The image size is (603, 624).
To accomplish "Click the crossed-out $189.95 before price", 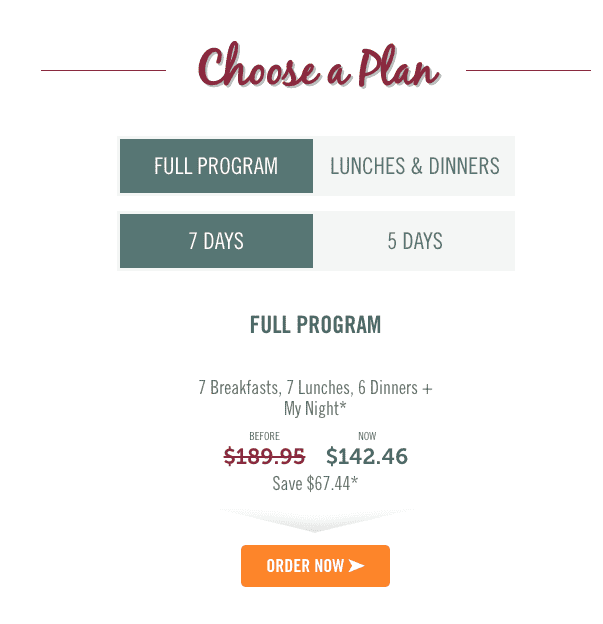I will coord(264,456).
